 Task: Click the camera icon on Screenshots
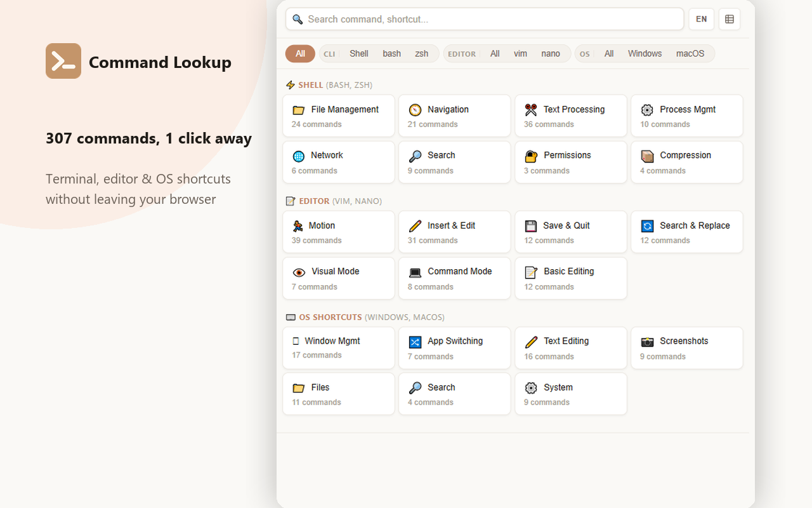(647, 342)
